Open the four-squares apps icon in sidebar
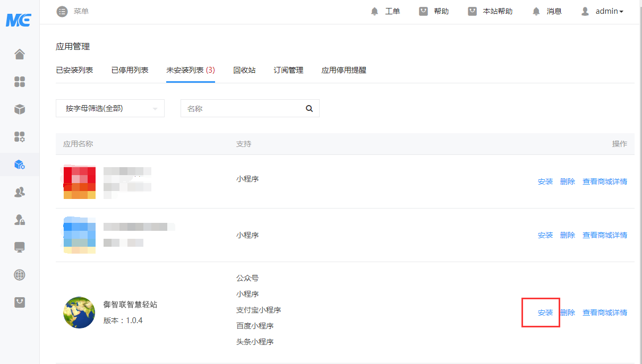The height and width of the screenshot is (364, 642). click(20, 82)
